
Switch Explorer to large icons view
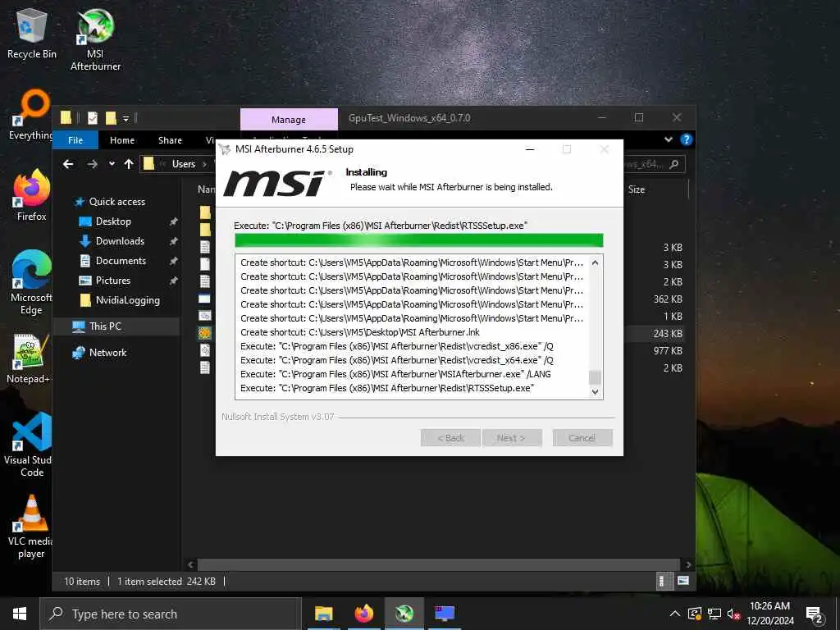[x=683, y=581]
